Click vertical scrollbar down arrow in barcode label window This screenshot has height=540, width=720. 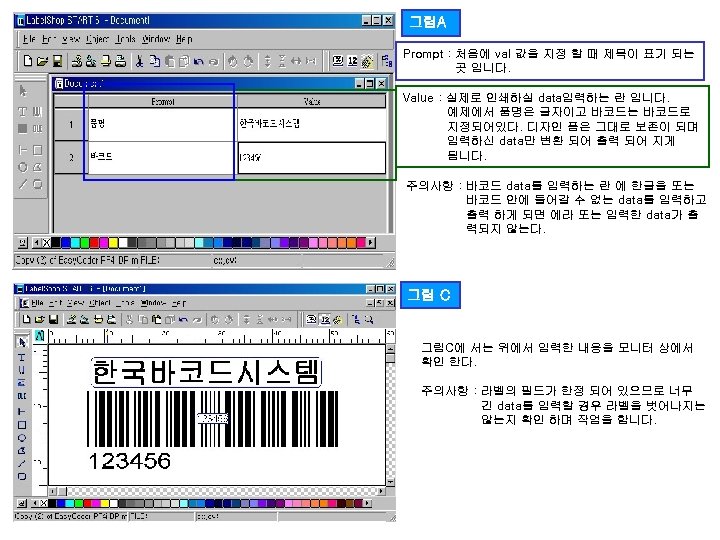390,482
